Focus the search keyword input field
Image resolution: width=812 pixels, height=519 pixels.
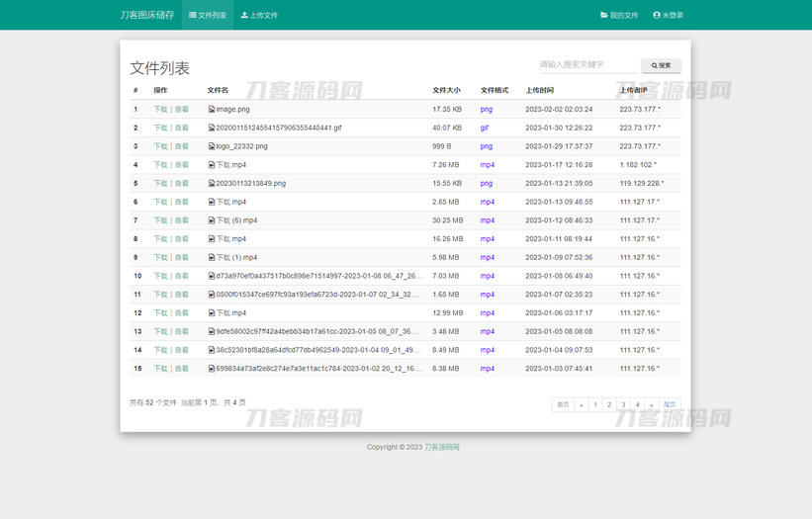click(587, 65)
